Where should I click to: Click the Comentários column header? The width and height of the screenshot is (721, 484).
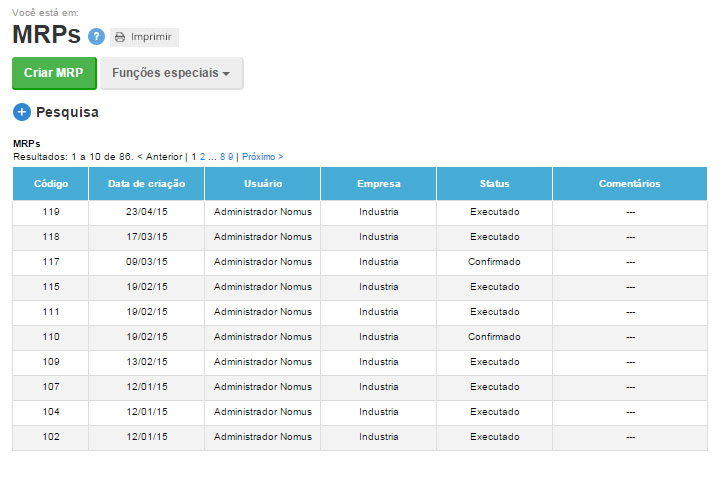[629, 184]
